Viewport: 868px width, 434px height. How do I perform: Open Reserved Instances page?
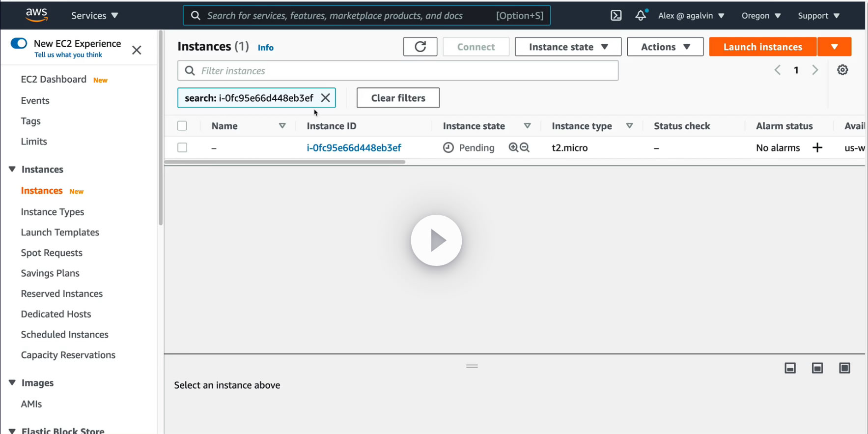[62, 293]
